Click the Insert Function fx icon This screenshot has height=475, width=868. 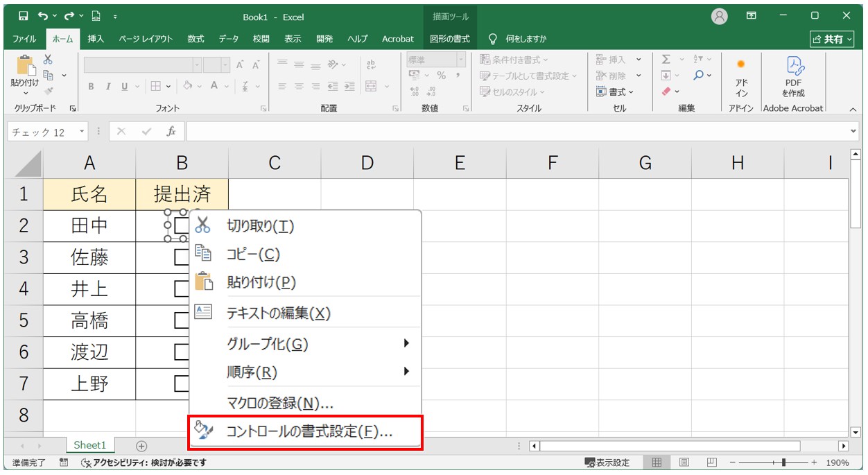[171, 132]
